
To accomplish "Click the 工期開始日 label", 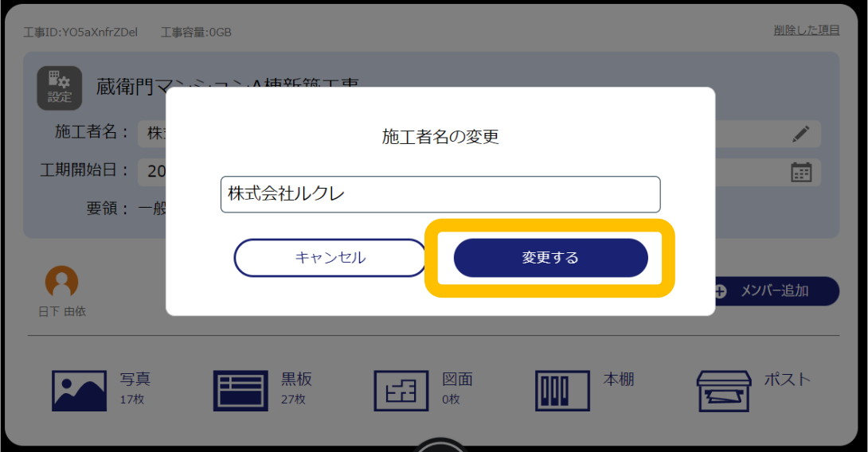I will 84,169.
